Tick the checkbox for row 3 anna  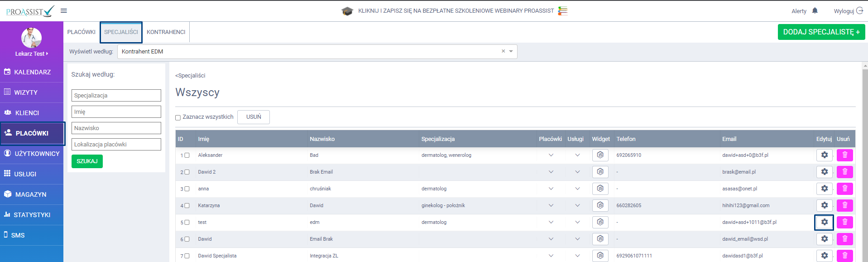pyautogui.click(x=187, y=189)
